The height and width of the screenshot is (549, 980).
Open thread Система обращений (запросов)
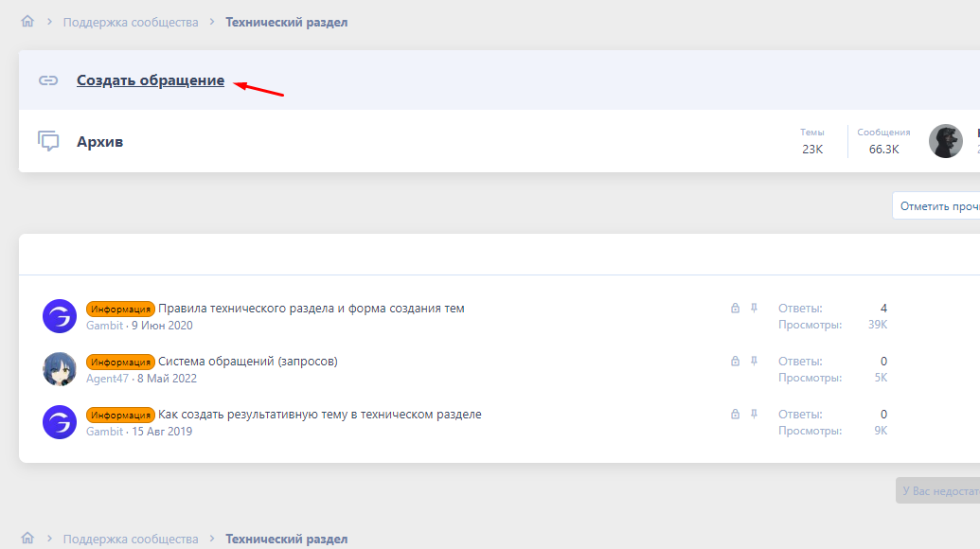pyautogui.click(x=247, y=361)
